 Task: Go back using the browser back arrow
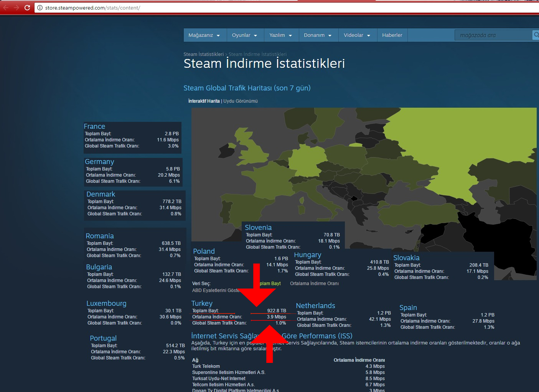pyautogui.click(x=6, y=8)
